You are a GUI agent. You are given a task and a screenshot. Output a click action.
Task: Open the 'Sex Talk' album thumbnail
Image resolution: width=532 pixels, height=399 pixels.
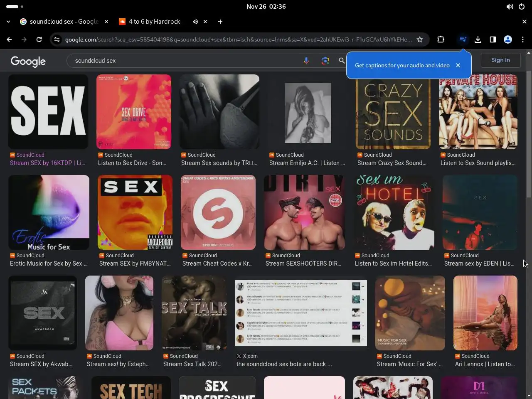(194, 313)
